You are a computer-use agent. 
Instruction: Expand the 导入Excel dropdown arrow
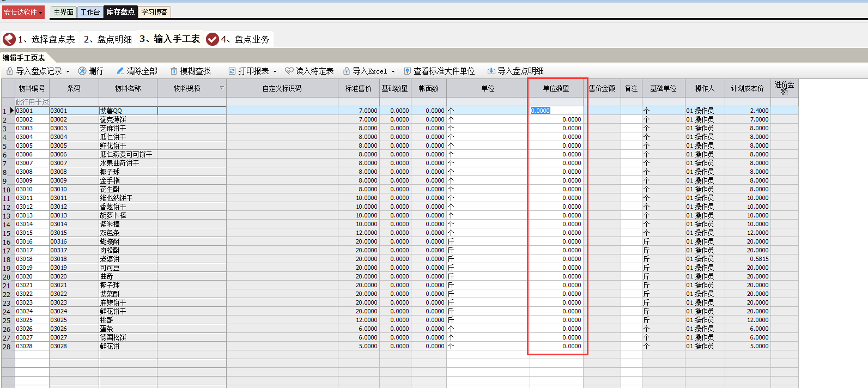(393, 71)
